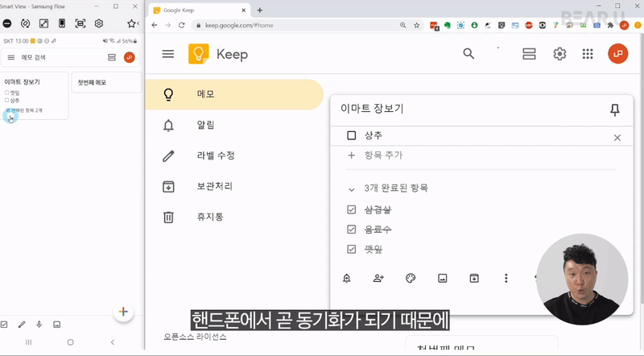The height and width of the screenshot is (356, 644).
Task: Check the 깻잎 checkbox on the phone note
Action: tap(6, 93)
